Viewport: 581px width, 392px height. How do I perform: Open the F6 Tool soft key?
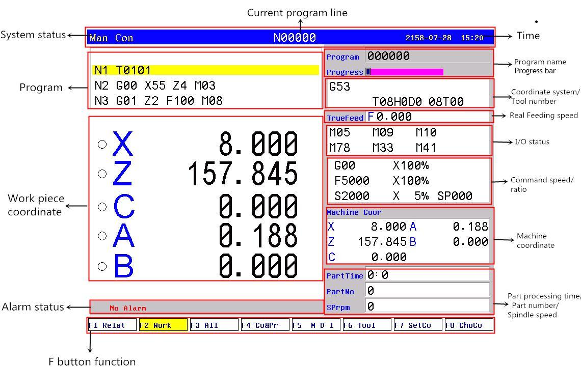click(367, 325)
